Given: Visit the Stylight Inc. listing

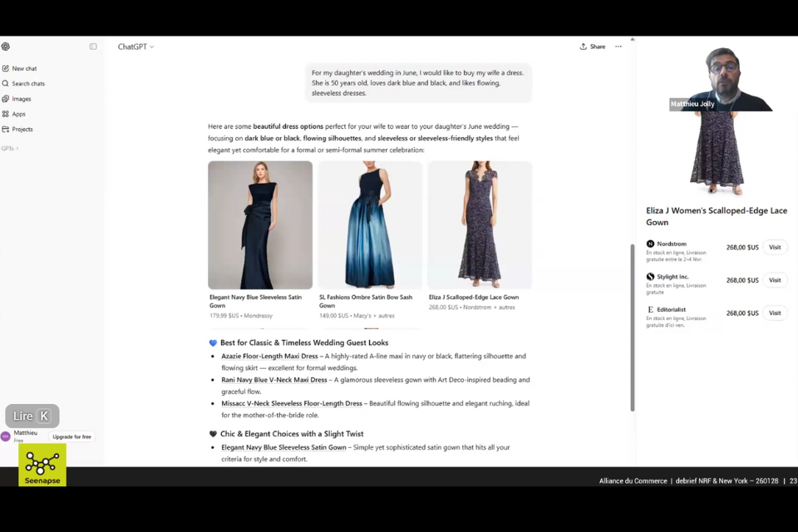Looking at the screenshot, I should point(775,280).
